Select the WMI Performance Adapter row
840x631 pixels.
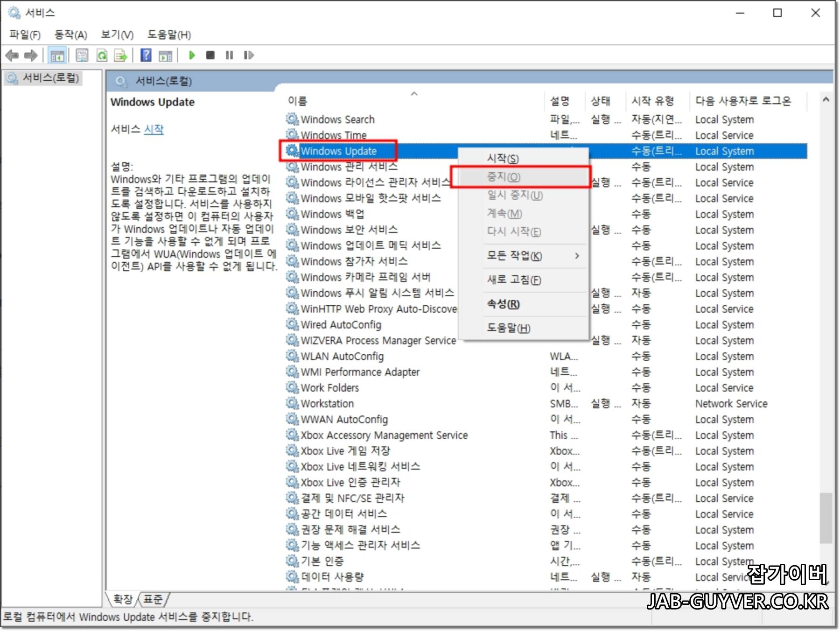[546, 372]
